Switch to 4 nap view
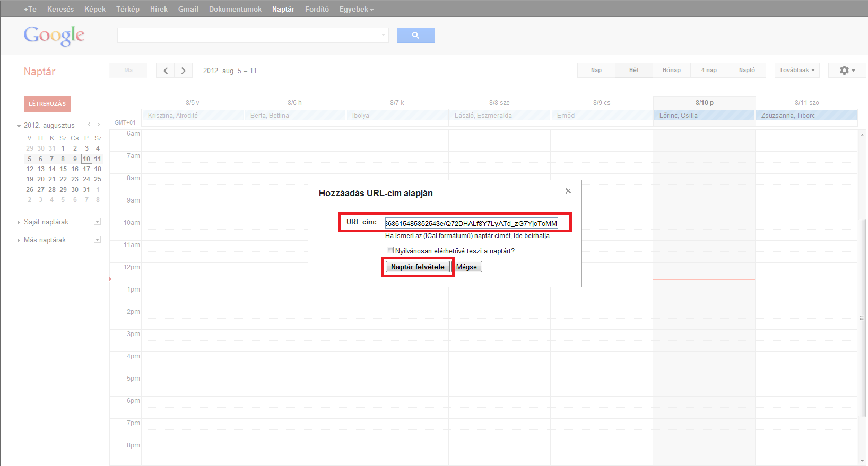 pyautogui.click(x=709, y=70)
